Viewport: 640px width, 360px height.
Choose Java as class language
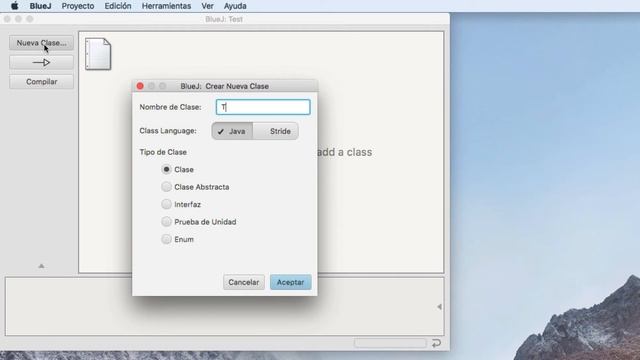232,131
